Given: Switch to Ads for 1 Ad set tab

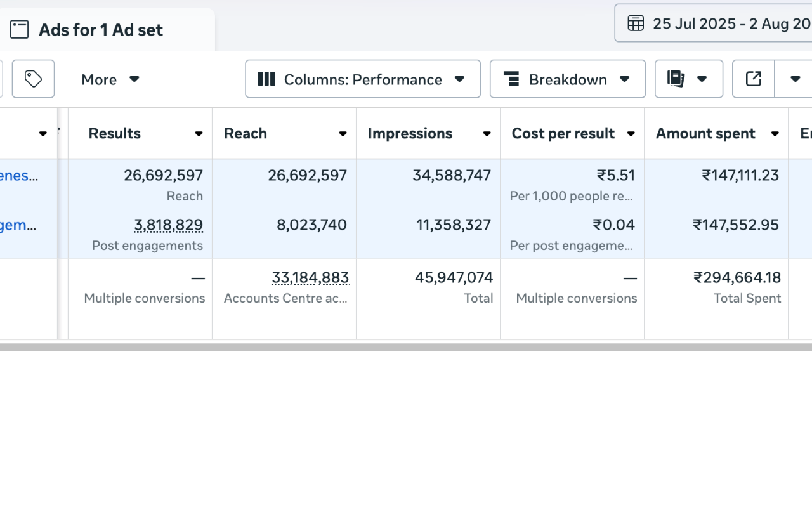Looking at the screenshot, I should 100,30.
